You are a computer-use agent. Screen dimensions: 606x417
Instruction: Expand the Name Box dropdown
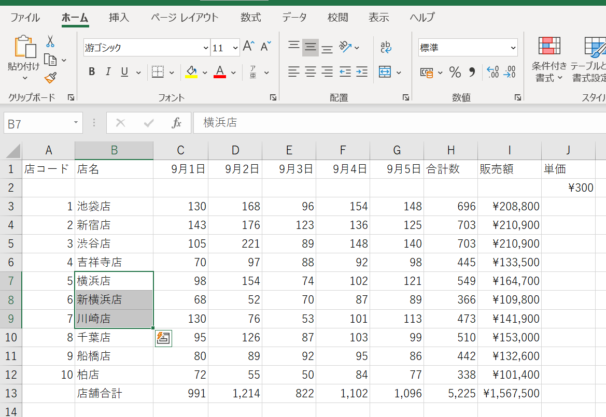pyautogui.click(x=76, y=123)
